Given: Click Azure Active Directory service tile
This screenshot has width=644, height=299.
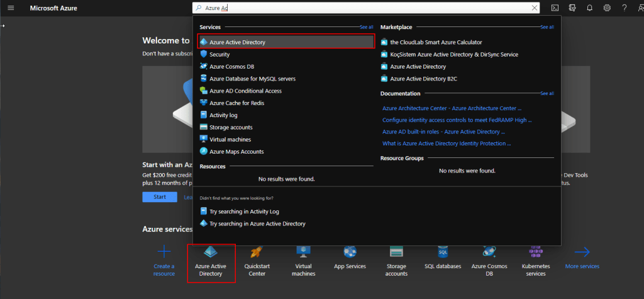Looking at the screenshot, I should pyautogui.click(x=211, y=262).
